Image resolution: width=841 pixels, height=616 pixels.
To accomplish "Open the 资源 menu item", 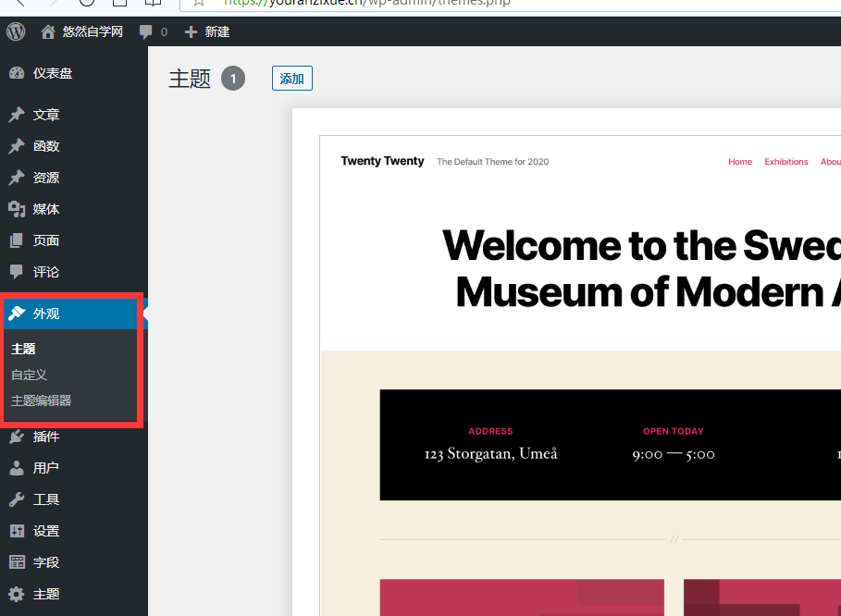I will (46, 178).
